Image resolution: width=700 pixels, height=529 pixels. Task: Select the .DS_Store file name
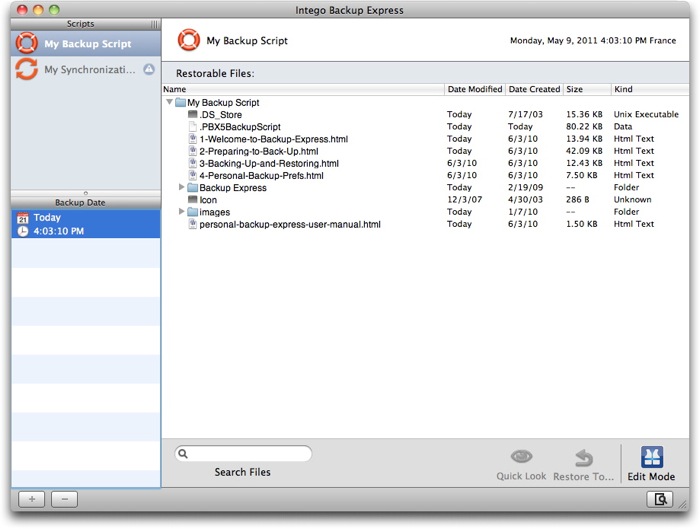tap(221, 115)
